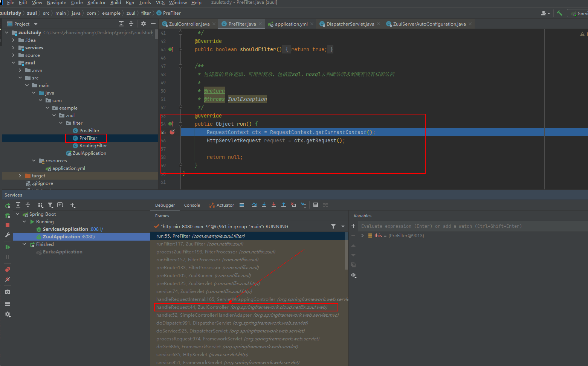Click override gutter icon at line 43
The image size is (588, 366).
pos(171,49)
